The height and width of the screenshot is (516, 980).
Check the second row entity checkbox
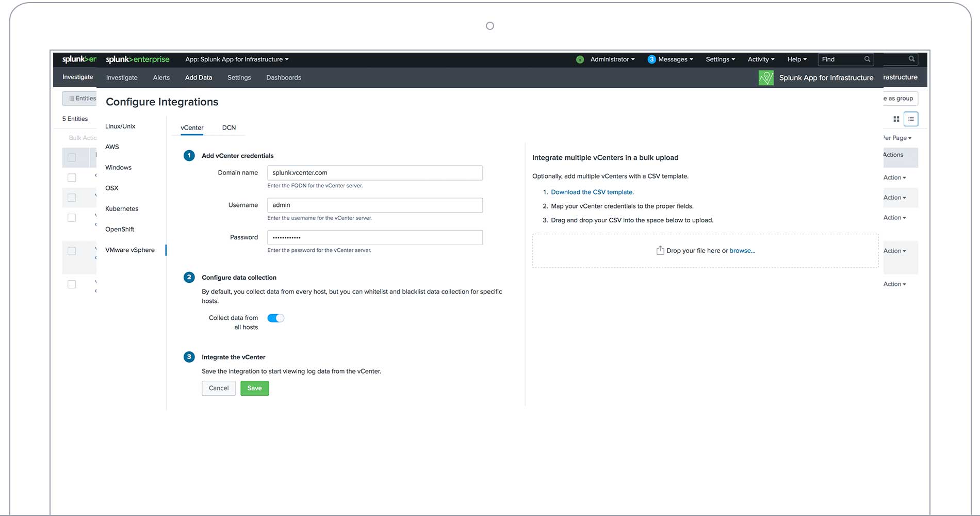(x=72, y=178)
